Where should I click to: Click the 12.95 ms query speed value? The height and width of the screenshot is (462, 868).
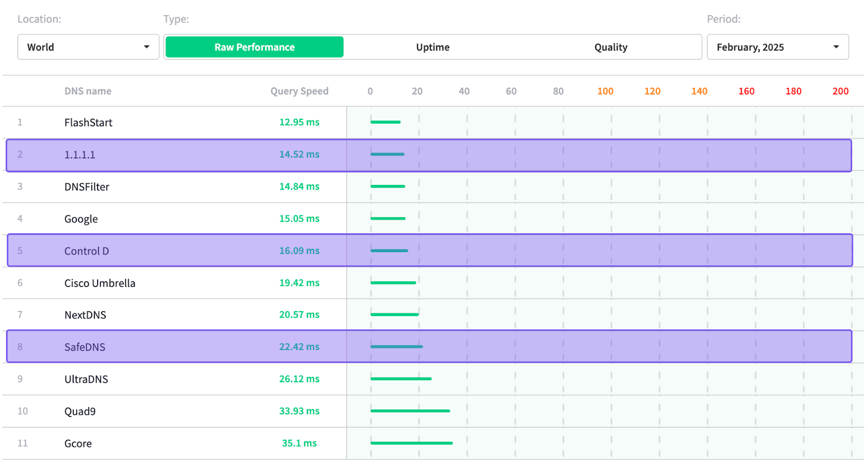coord(299,122)
